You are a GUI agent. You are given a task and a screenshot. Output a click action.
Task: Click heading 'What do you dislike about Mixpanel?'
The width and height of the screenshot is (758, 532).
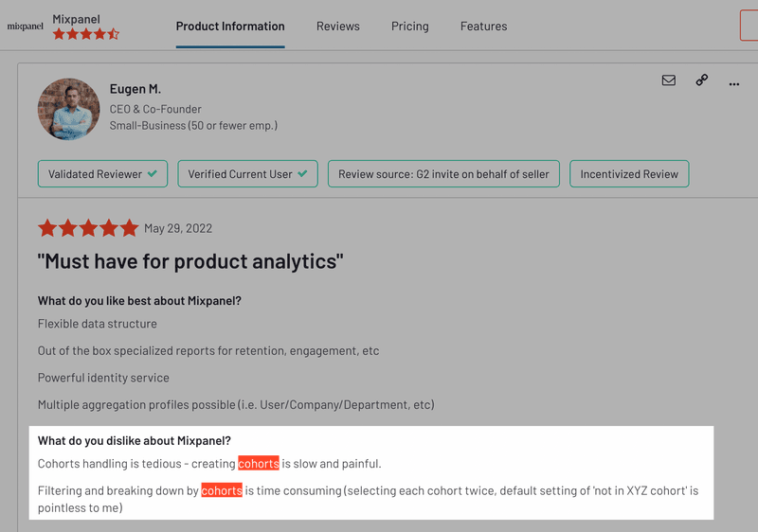[x=135, y=441]
